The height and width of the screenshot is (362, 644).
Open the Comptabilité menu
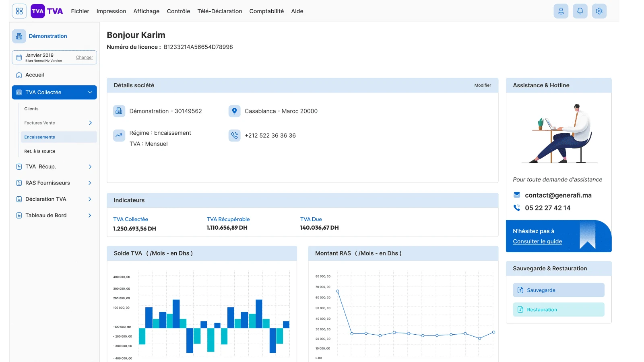click(x=266, y=11)
